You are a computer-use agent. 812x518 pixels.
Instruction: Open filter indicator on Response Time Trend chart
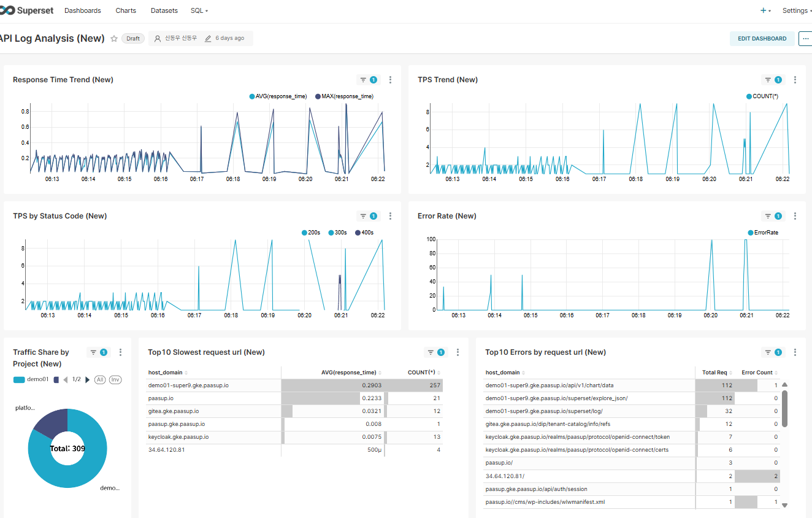368,80
